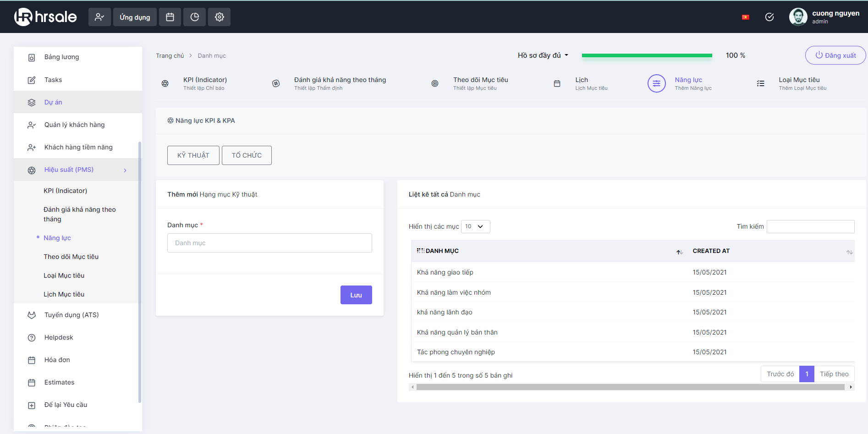Image resolution: width=868 pixels, height=434 pixels.
Task: Click the profile completion progress bar
Action: pyautogui.click(x=647, y=55)
